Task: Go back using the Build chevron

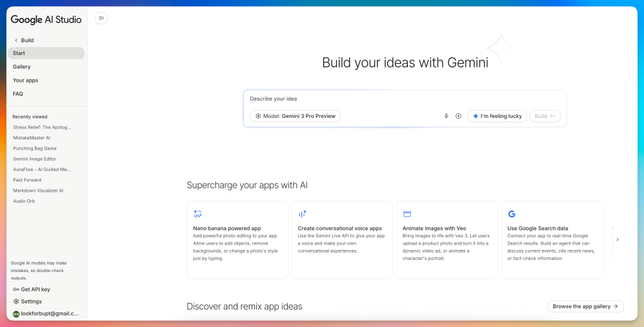Action: (16, 40)
